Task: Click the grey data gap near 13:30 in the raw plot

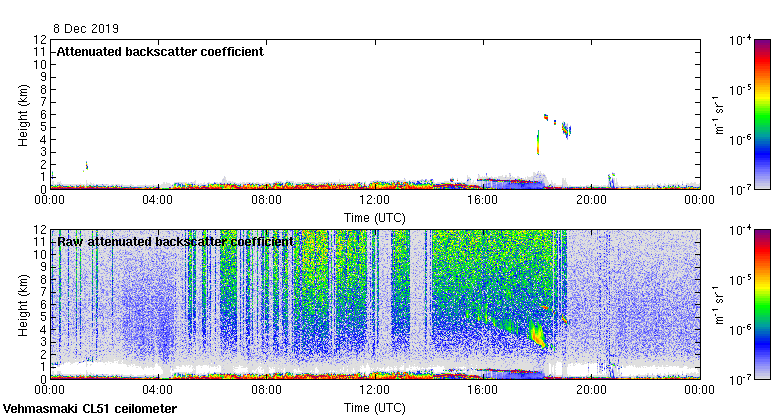Action: coord(418,299)
